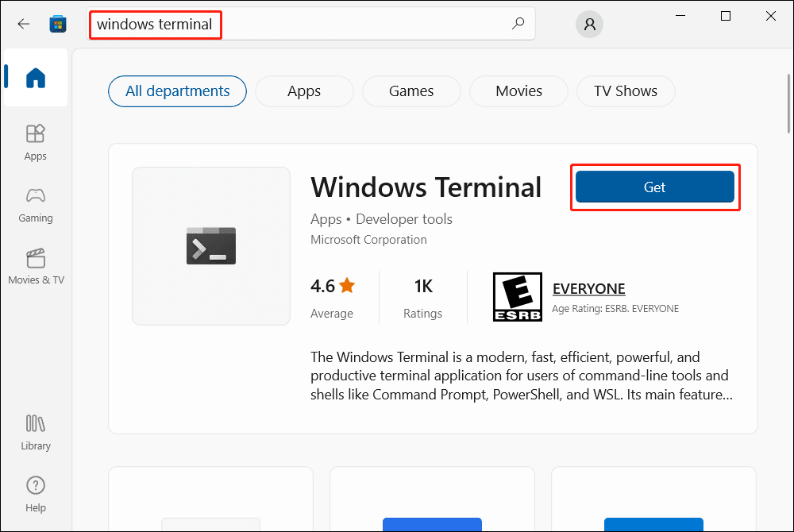Open Apps section in the sidebar
794x532 pixels.
tap(36, 142)
